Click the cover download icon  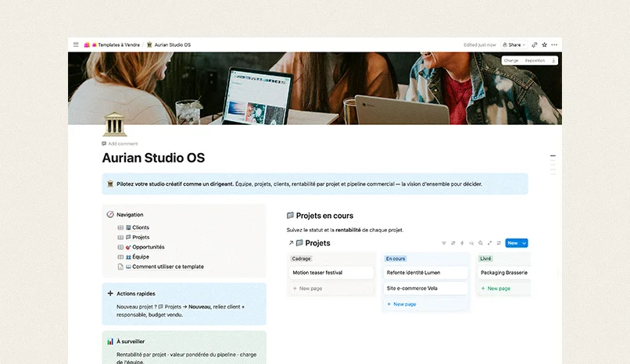point(553,61)
